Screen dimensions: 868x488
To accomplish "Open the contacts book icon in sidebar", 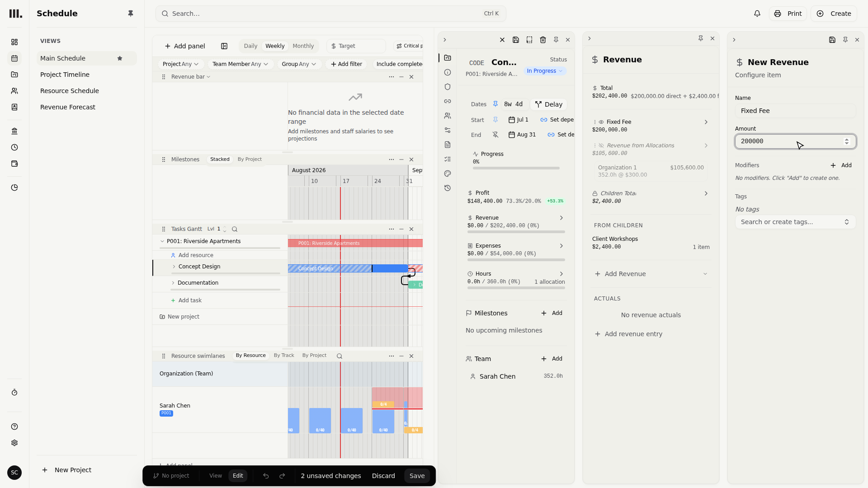I will 14,107.
